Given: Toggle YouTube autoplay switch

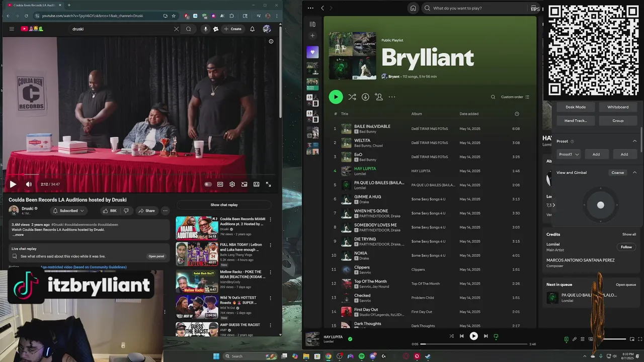Looking at the screenshot, I should (x=208, y=185).
